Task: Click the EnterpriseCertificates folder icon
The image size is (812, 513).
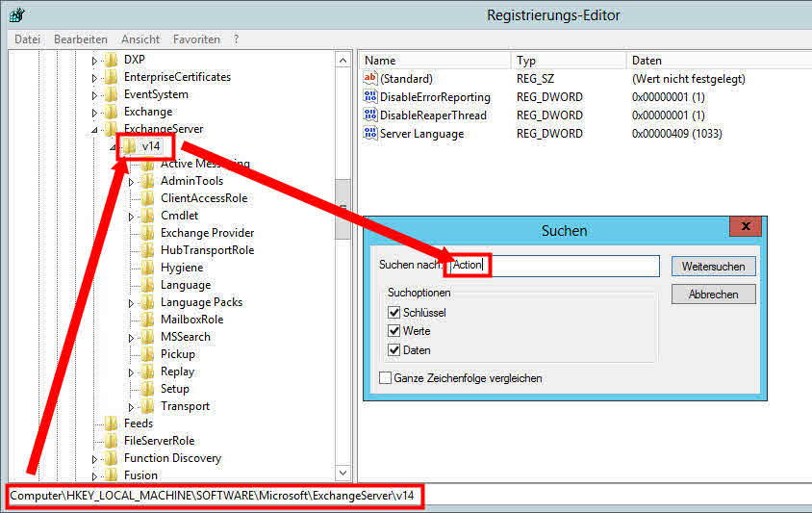Action: point(111,77)
